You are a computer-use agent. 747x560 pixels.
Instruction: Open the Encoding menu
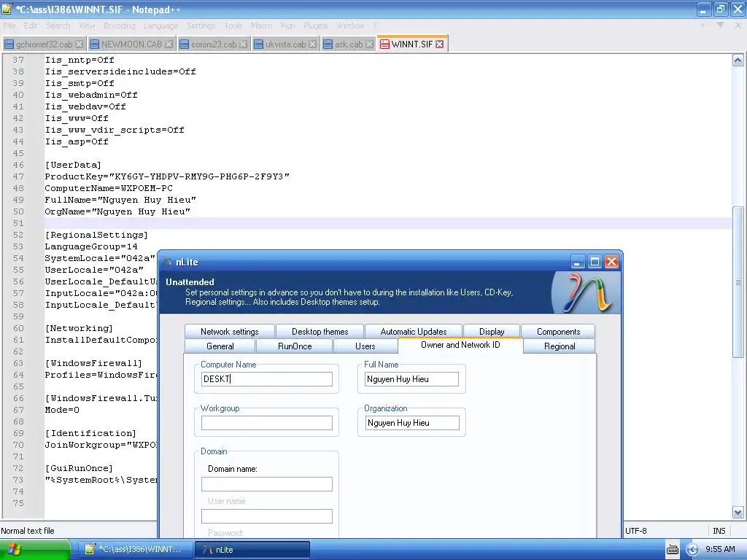click(120, 26)
